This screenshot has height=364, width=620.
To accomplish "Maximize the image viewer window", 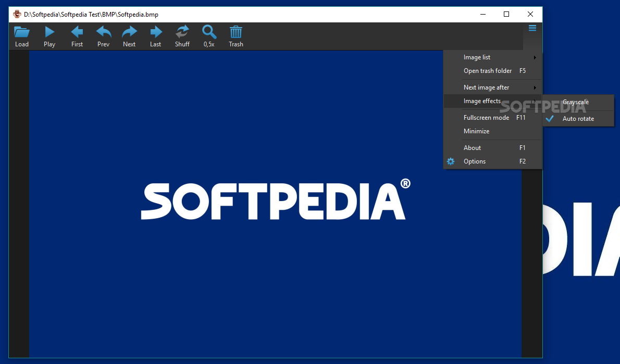I will [x=506, y=14].
